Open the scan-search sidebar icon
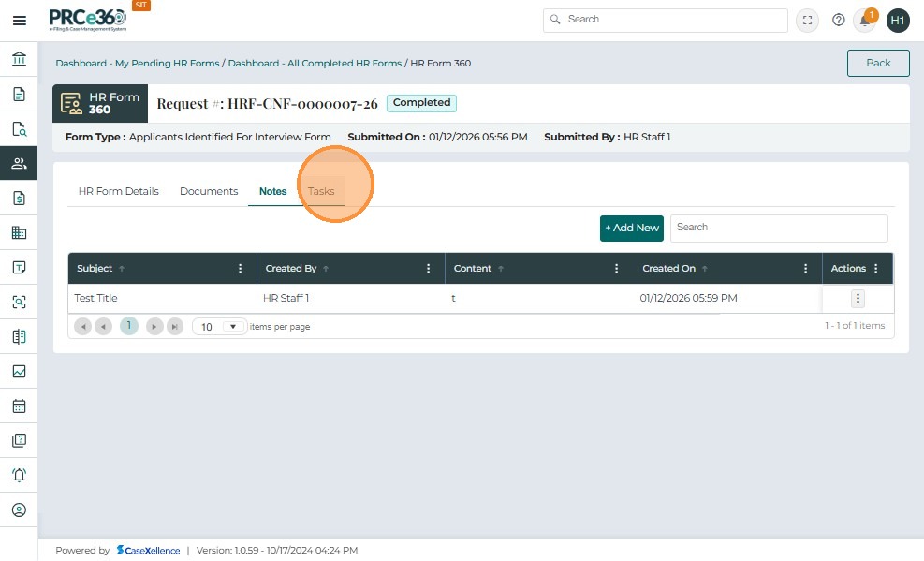Screen dimensions: 924x561 tap(19, 302)
